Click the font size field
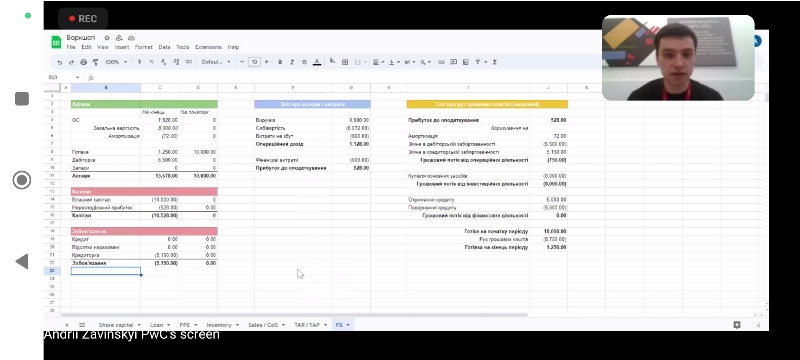 click(x=254, y=62)
